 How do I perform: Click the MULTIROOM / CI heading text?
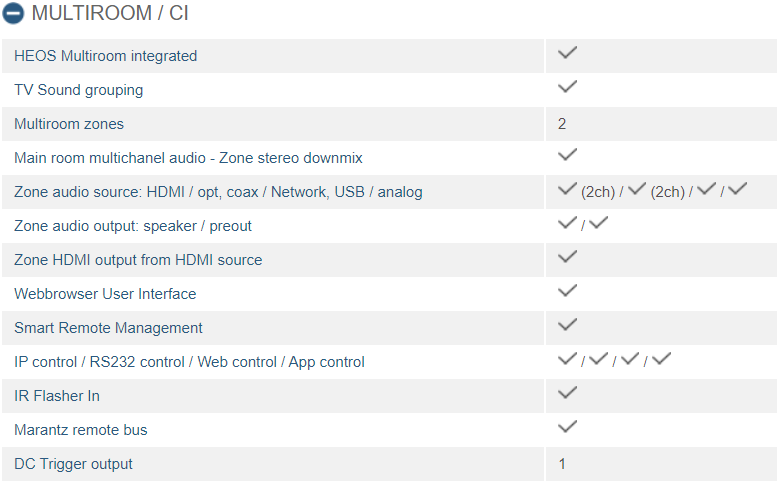pos(110,13)
